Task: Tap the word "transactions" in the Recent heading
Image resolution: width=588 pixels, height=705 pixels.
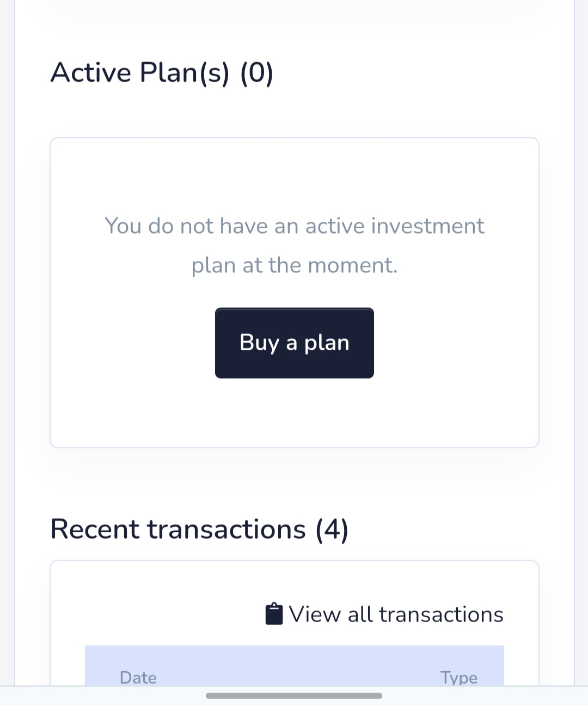Action: click(x=226, y=529)
